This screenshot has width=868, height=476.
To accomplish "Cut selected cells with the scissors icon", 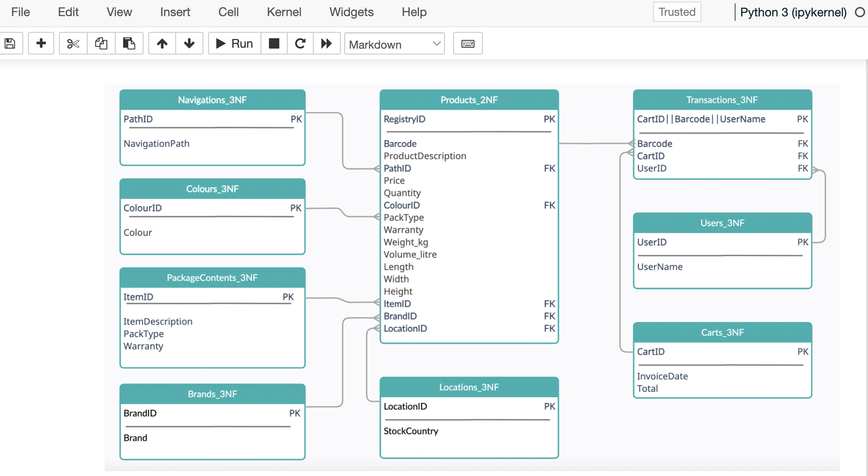I will click(x=73, y=43).
